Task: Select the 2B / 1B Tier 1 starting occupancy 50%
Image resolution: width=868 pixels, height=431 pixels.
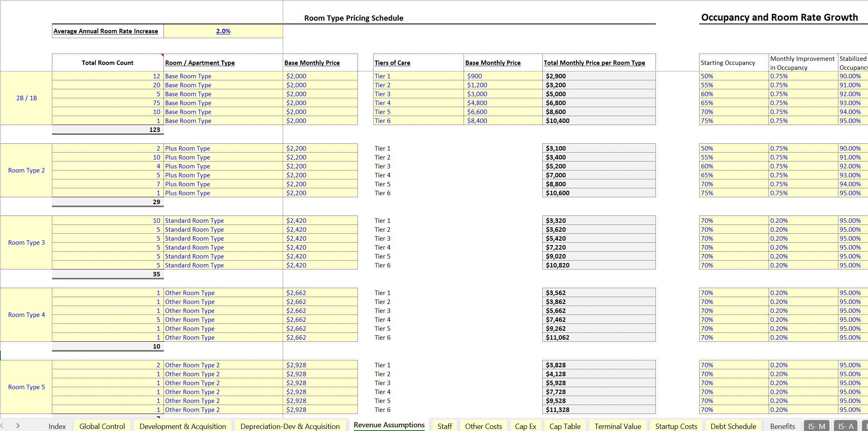Action: click(x=734, y=76)
